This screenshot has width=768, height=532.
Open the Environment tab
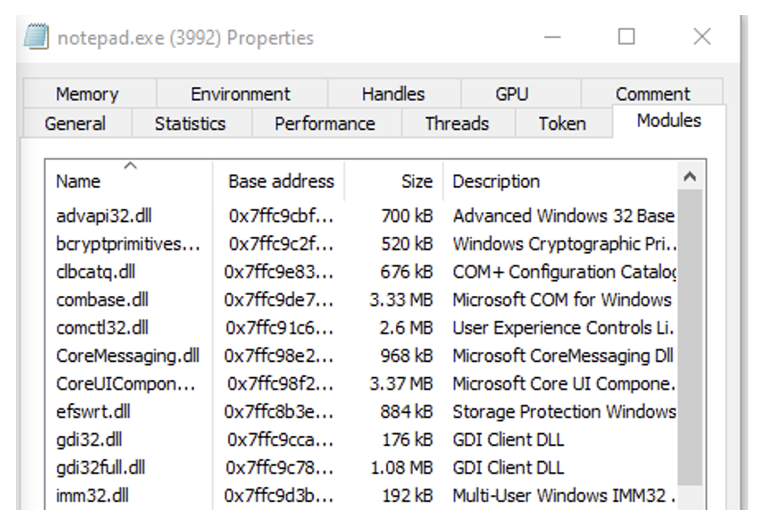pos(240,94)
